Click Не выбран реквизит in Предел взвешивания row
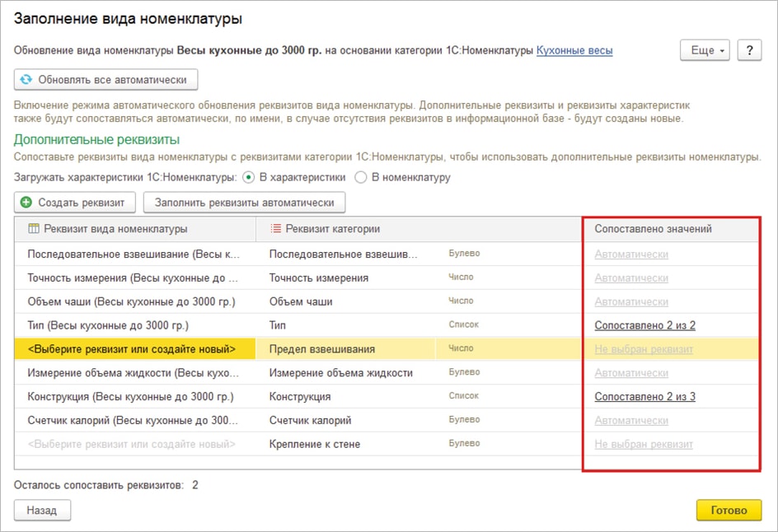The height and width of the screenshot is (532, 778). (x=643, y=349)
